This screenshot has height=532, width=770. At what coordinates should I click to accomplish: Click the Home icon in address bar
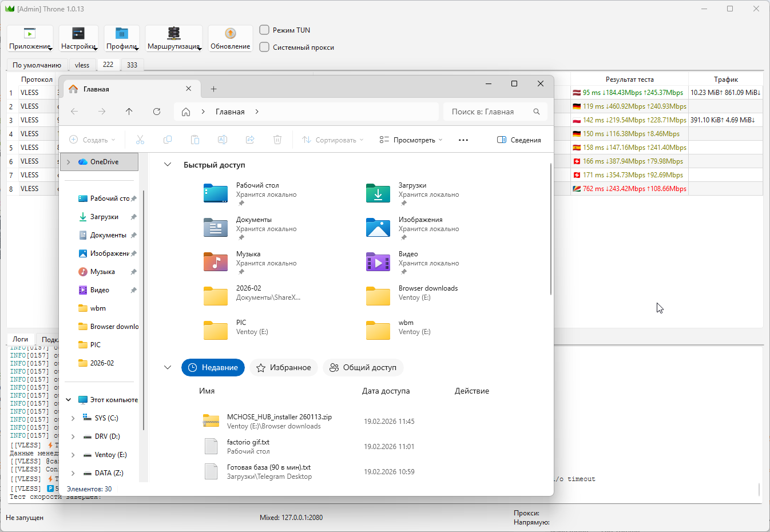(x=186, y=112)
